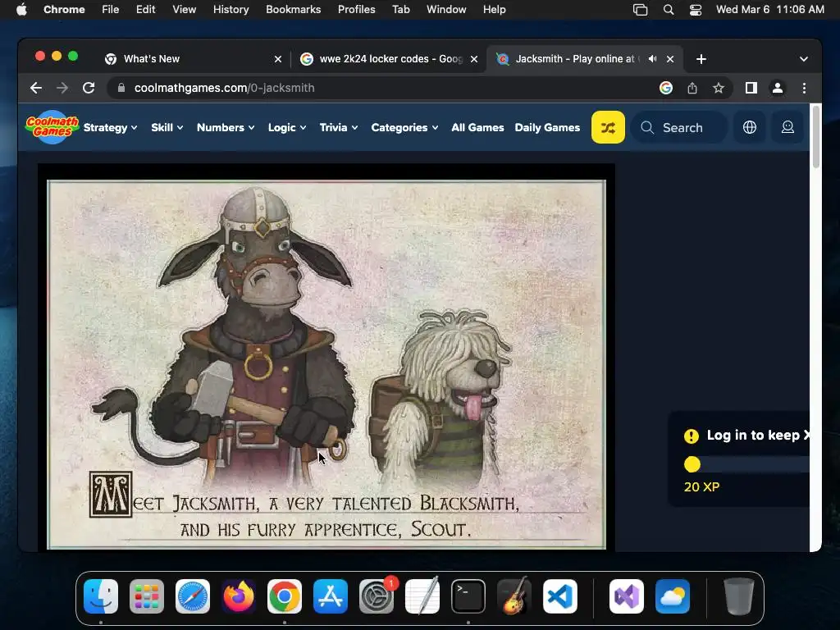Open GarageBand from the dock
The height and width of the screenshot is (630, 840).
[514, 596]
